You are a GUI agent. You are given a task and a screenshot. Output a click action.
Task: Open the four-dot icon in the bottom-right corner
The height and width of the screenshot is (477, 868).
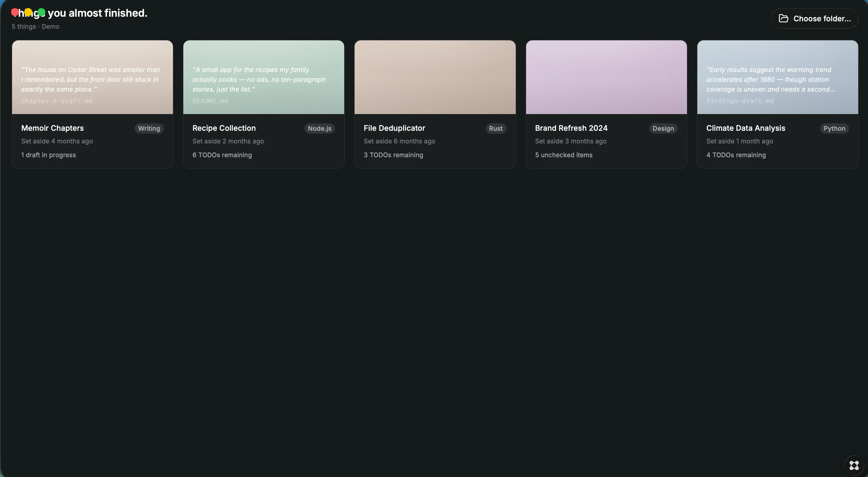(x=854, y=465)
